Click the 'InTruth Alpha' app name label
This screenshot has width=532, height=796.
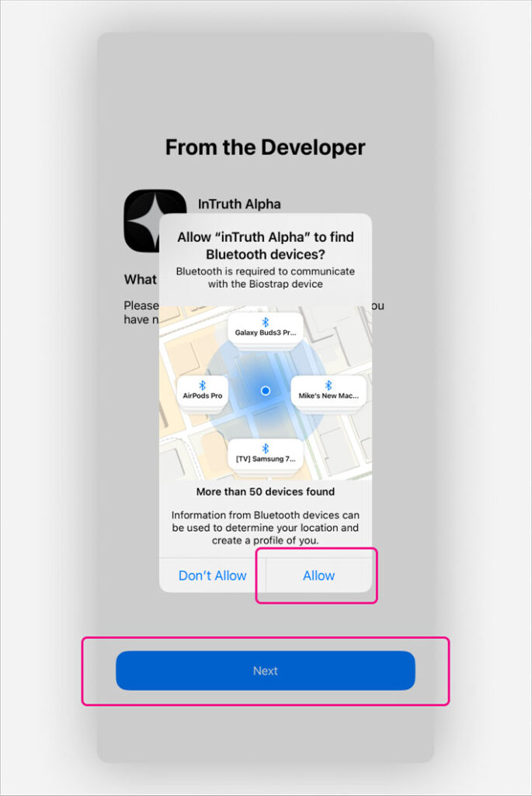[x=239, y=204]
